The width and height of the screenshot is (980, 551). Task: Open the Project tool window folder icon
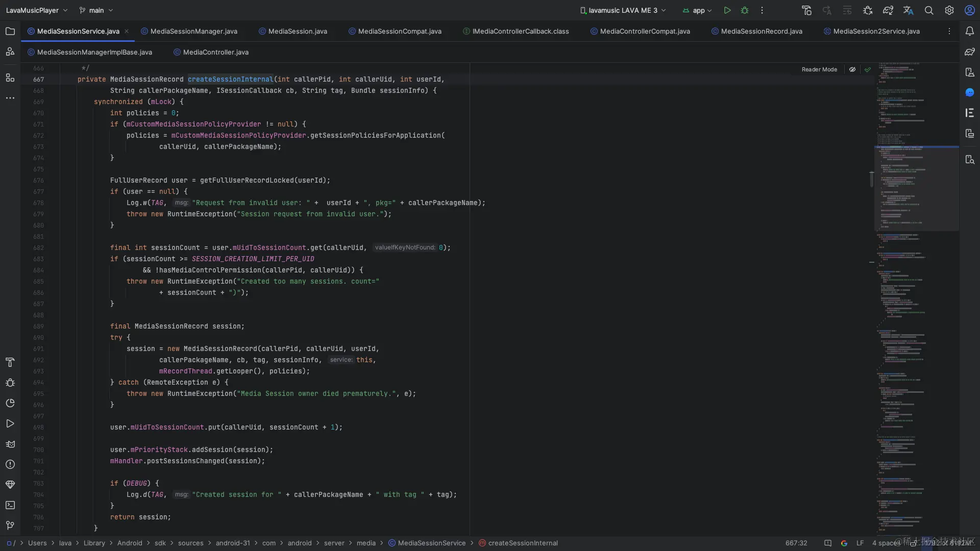(10, 31)
